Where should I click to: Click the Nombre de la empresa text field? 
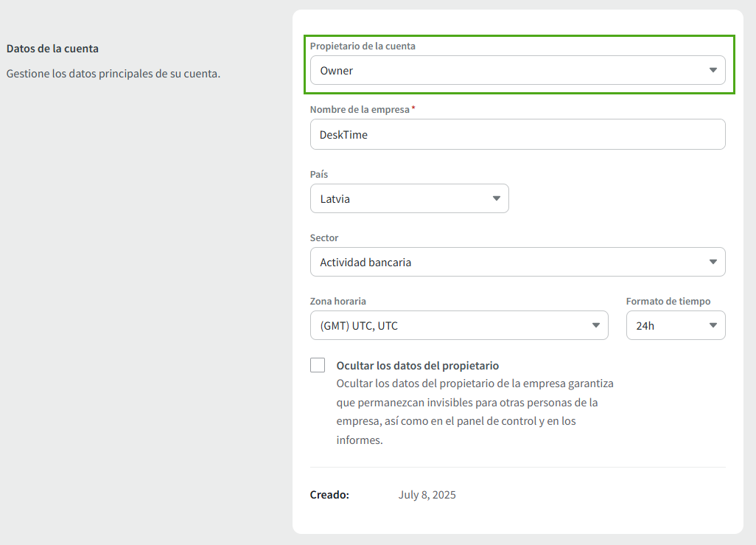pos(517,135)
